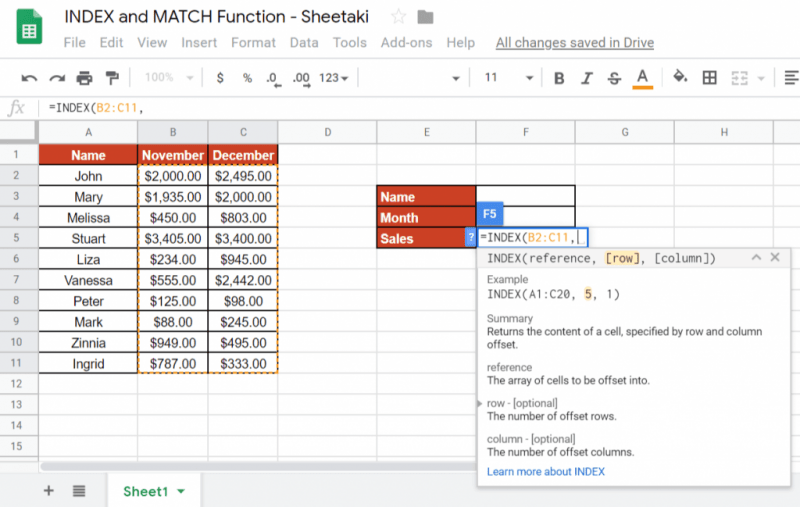This screenshot has width=800, height=507.
Task: Click the Print icon
Action: pos(84,78)
